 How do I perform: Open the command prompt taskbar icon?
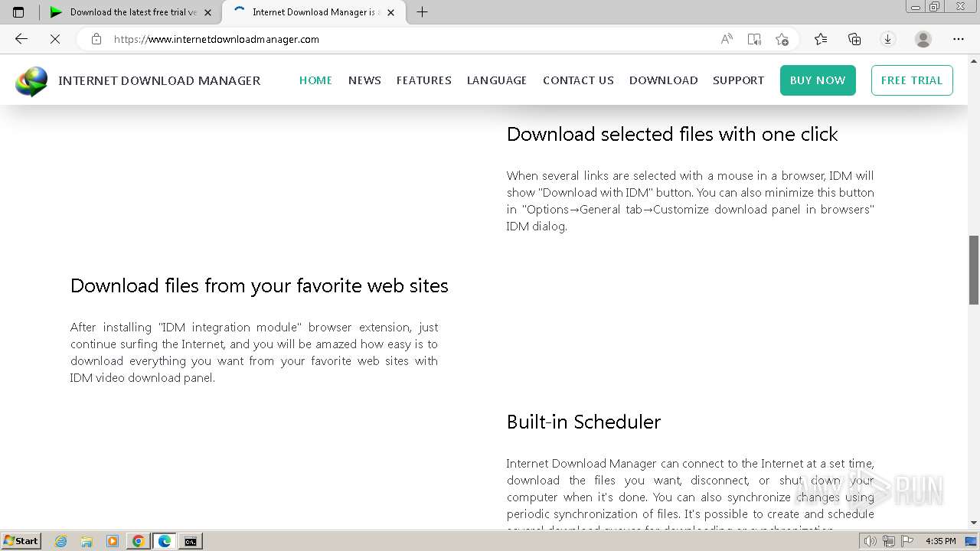(191, 541)
